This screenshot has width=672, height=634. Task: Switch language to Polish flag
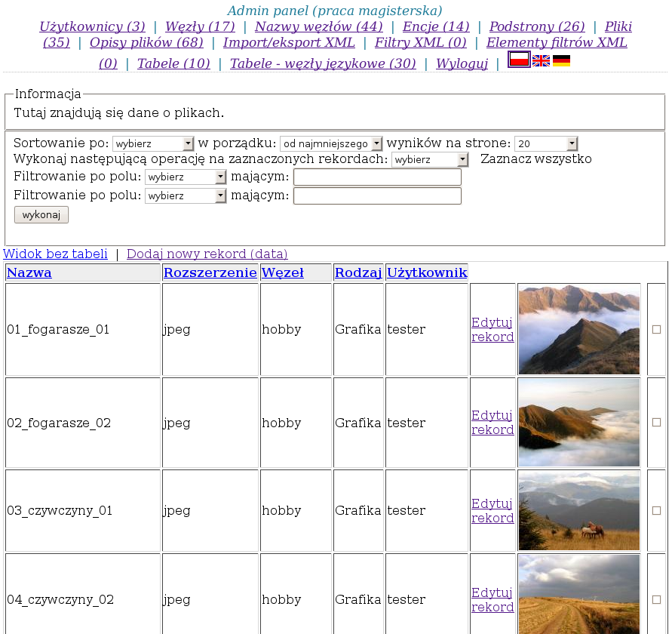coord(519,59)
